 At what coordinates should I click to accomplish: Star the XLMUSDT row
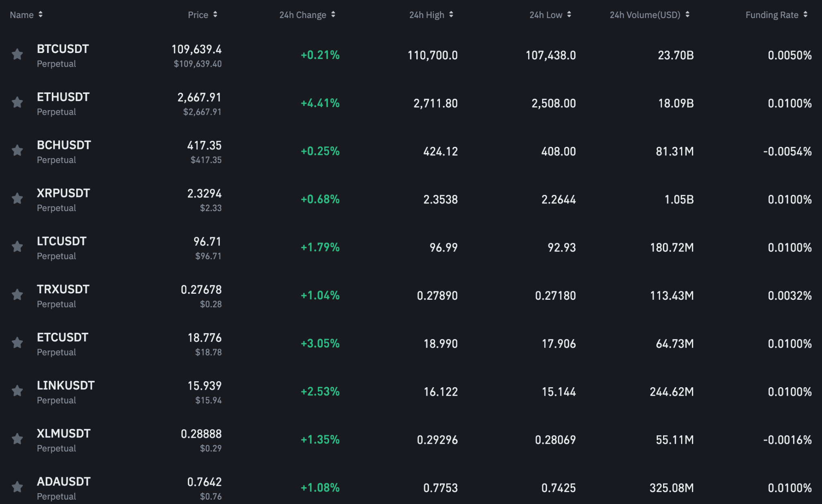coord(17,439)
